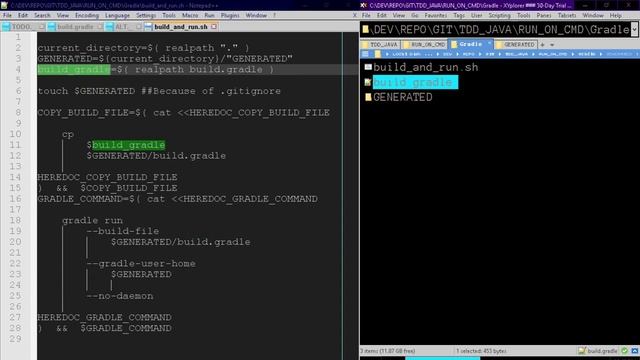Open File menu in XYplorer
640x360 pixels.
coord(366,16)
